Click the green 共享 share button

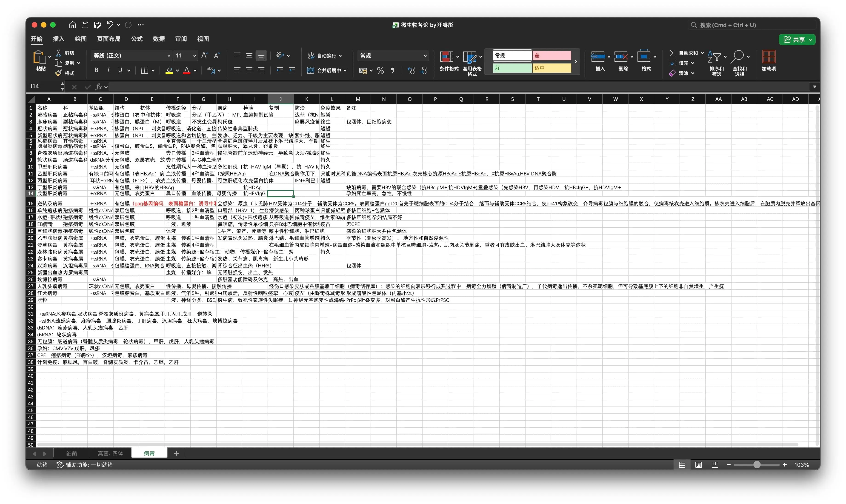[797, 39]
